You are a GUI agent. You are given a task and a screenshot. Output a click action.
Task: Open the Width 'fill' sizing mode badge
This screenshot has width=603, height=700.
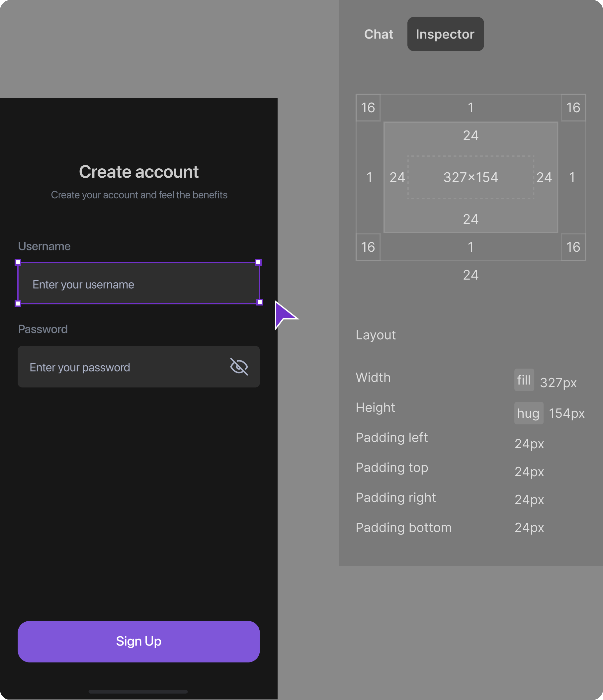(524, 380)
